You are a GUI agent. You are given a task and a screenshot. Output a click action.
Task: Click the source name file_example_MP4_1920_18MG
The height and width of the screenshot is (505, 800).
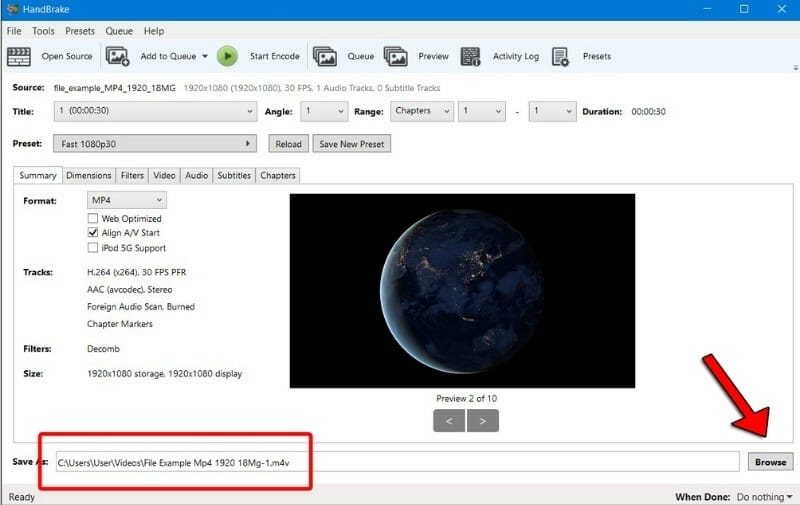[115, 88]
